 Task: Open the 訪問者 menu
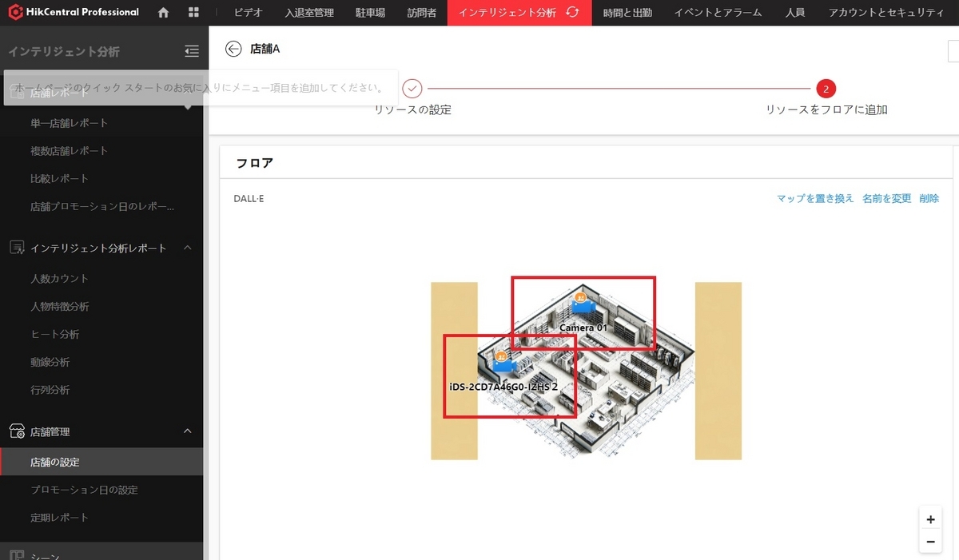421,13
